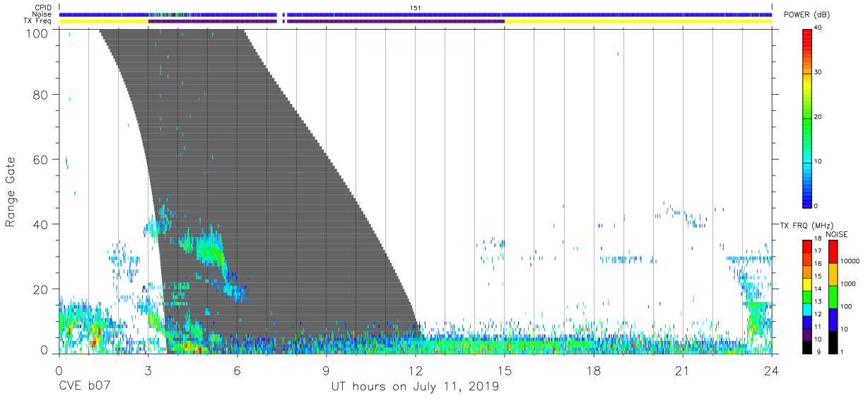Screen dimensions: 868x401
Task: Click power scale tick label '30'
Action: [x=819, y=72]
